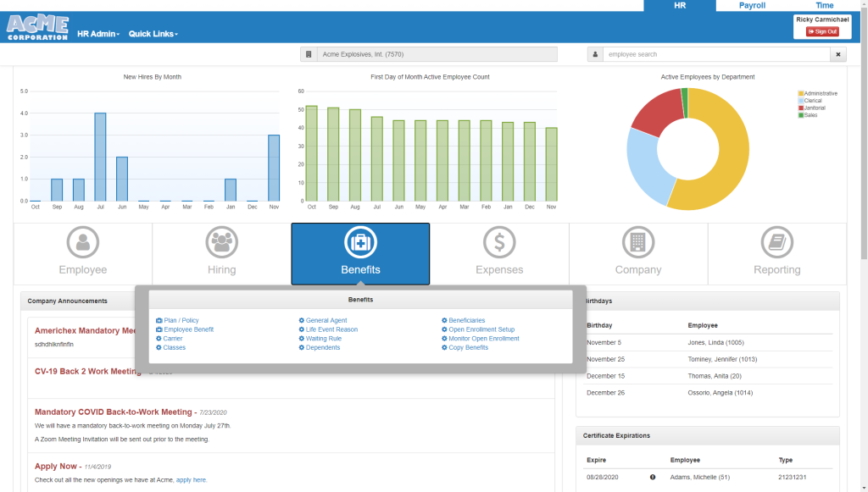Click inside the employee search field

coord(712,54)
